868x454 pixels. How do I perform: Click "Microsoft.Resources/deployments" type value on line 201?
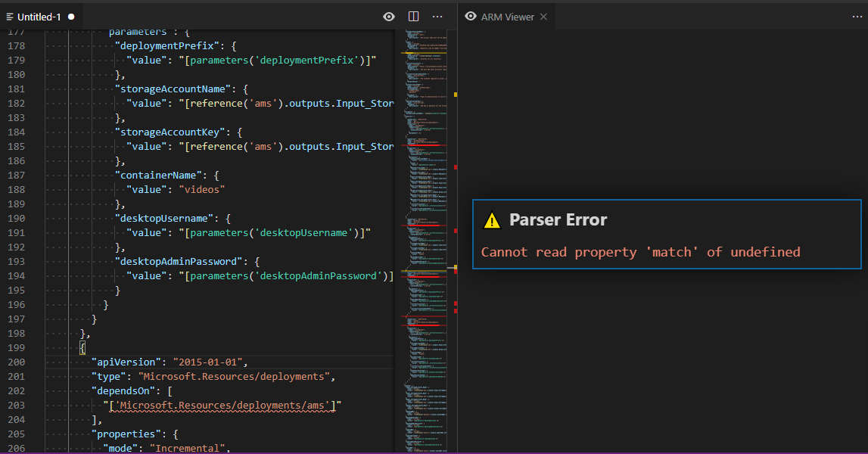click(234, 377)
